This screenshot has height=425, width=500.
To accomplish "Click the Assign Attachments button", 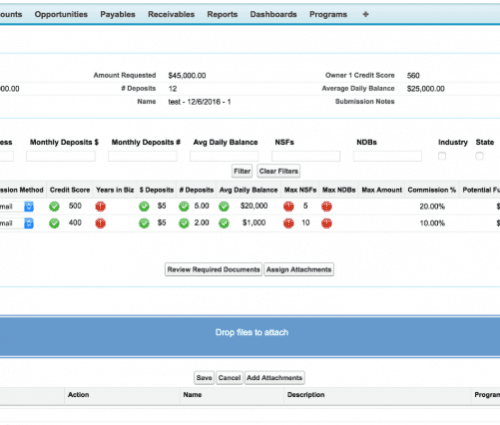I will coord(299,269).
